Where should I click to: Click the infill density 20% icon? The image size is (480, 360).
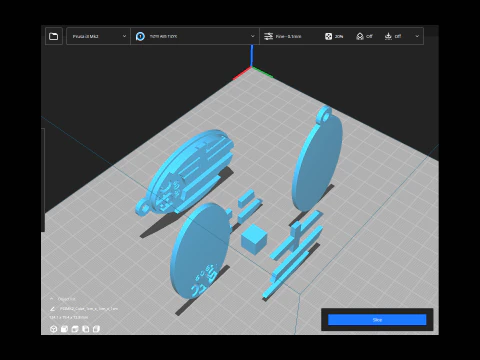(x=328, y=36)
